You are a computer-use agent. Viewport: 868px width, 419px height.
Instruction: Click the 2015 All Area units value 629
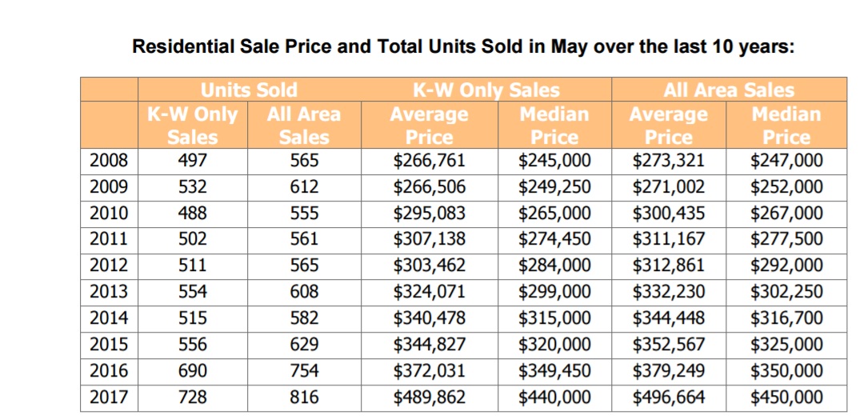[x=304, y=345]
